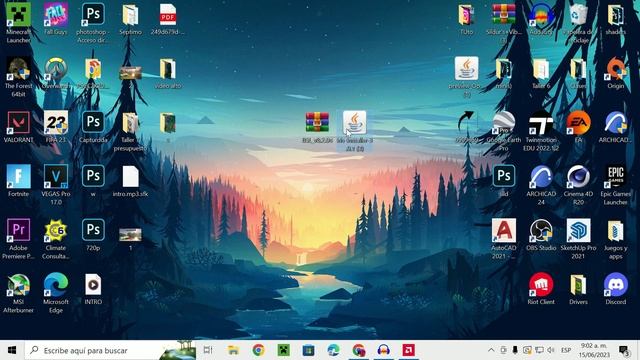640x360 pixels.
Task: Switch to the Audacity taskbar window
Action: [x=383, y=350]
